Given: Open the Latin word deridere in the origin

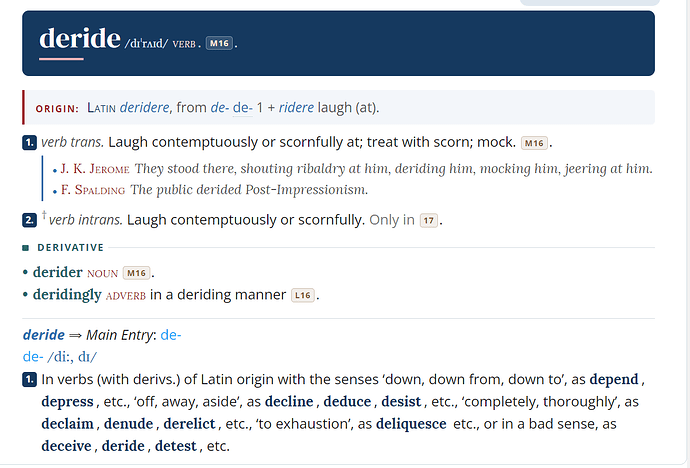Looking at the screenshot, I should click(x=144, y=107).
